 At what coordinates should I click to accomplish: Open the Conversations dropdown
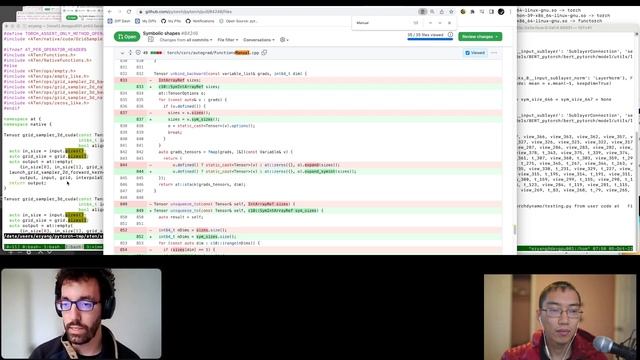coord(259,40)
